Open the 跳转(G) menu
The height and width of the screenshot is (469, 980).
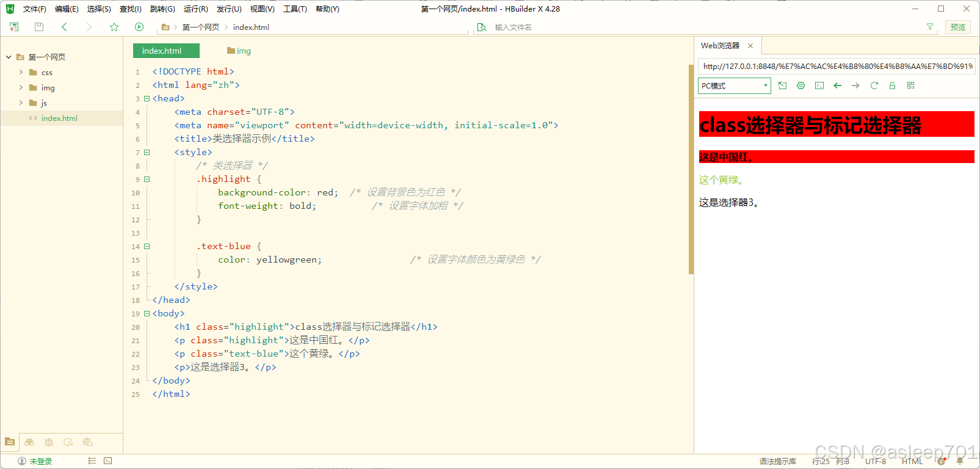coord(162,9)
